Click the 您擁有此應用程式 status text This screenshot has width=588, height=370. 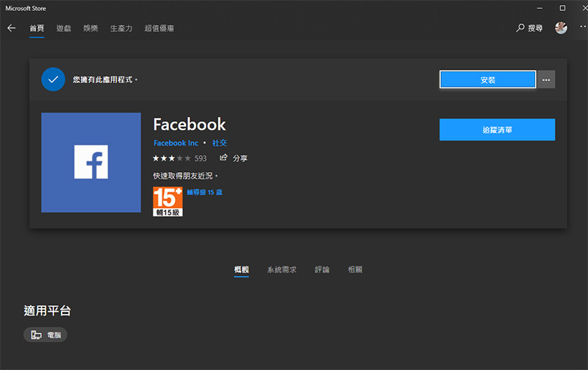[105, 79]
